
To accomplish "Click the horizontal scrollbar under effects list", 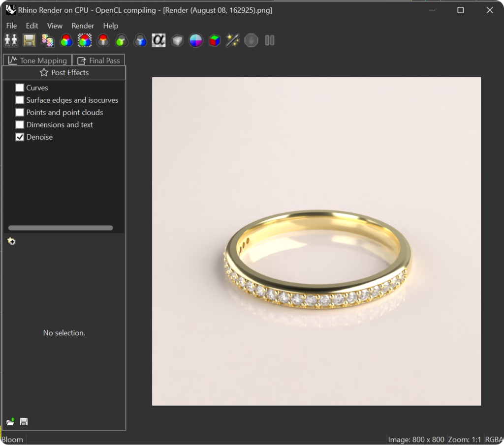I will pos(61,228).
